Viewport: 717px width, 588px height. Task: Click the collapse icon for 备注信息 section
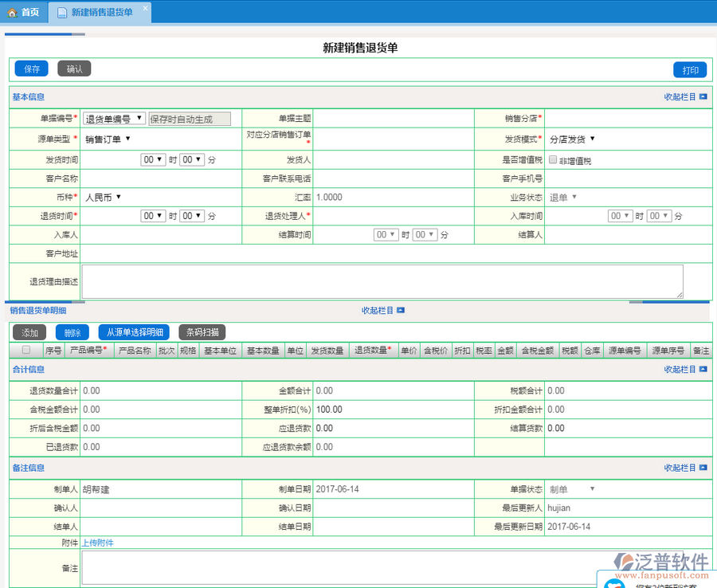point(703,468)
